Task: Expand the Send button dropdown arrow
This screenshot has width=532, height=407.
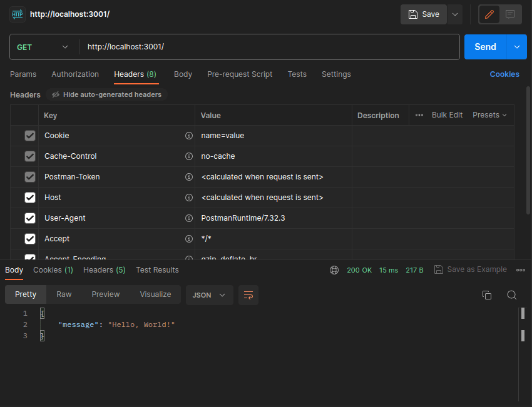Action: coord(517,47)
